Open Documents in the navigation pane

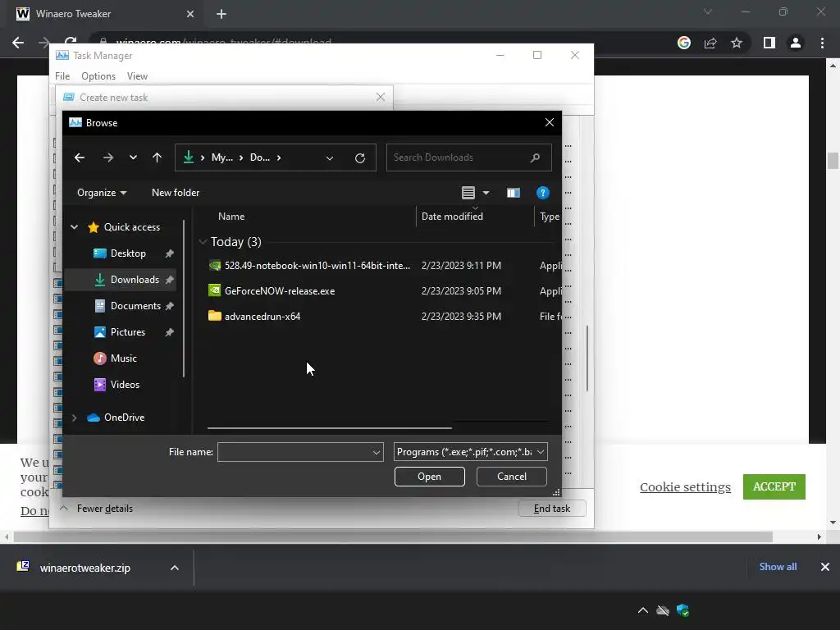coord(135,306)
